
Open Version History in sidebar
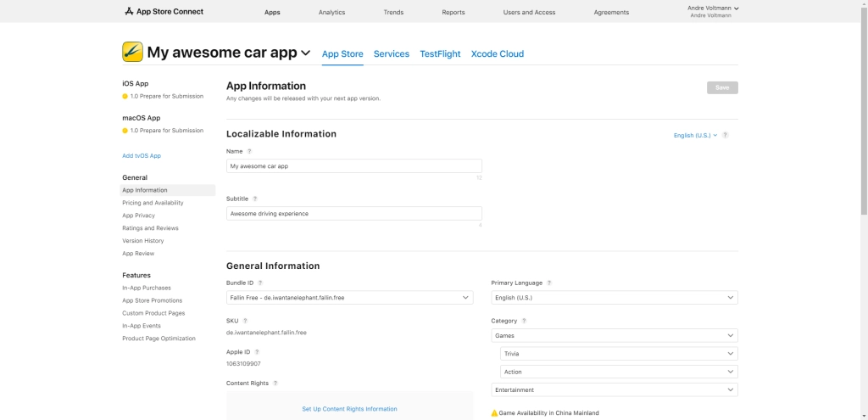(142, 241)
